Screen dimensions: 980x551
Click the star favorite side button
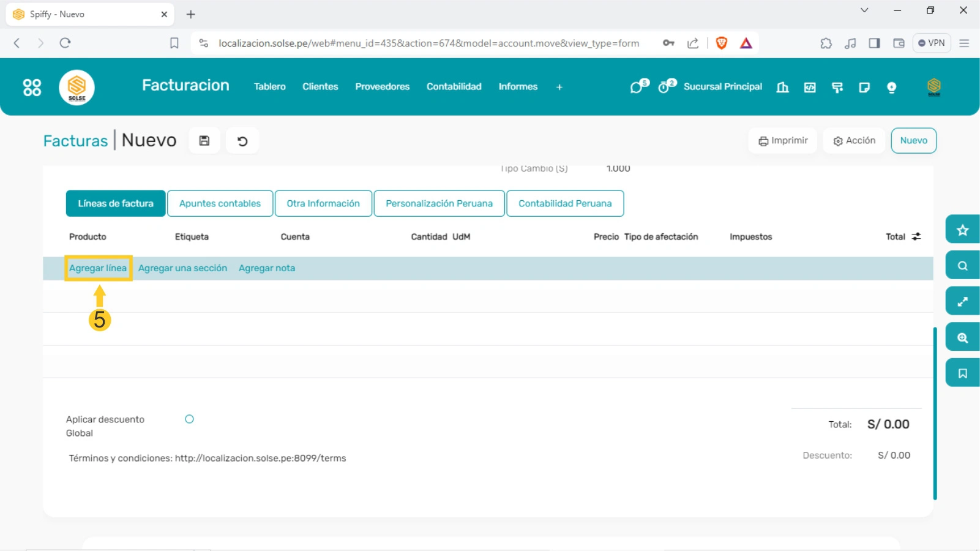962,230
